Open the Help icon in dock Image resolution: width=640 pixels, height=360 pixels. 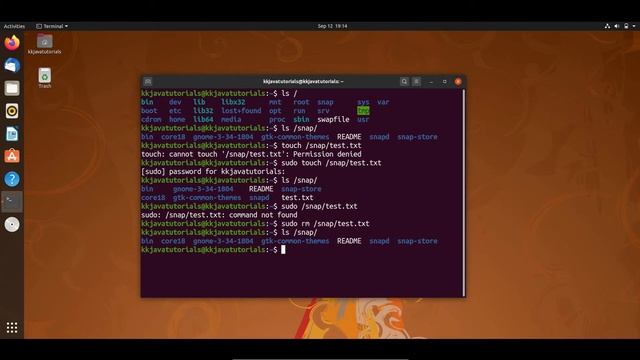click(x=12, y=179)
